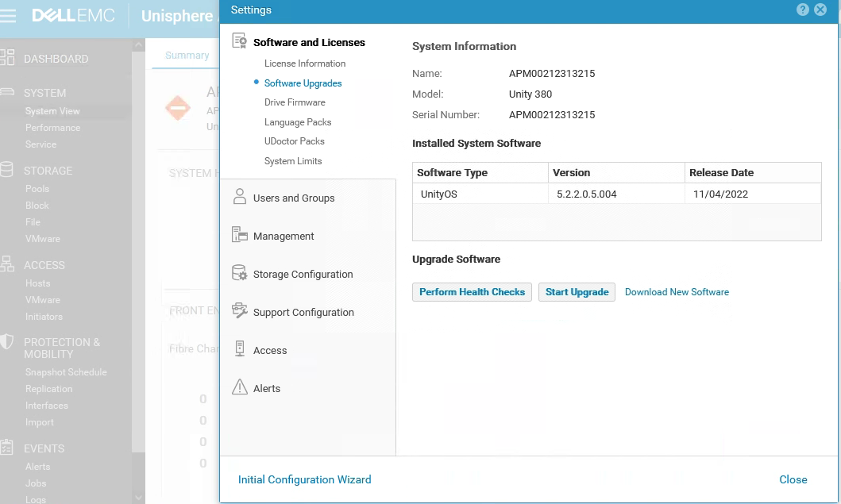Click sidebar scrollbar down arrow
Viewport: 841px width, 504px height.
[x=138, y=498]
